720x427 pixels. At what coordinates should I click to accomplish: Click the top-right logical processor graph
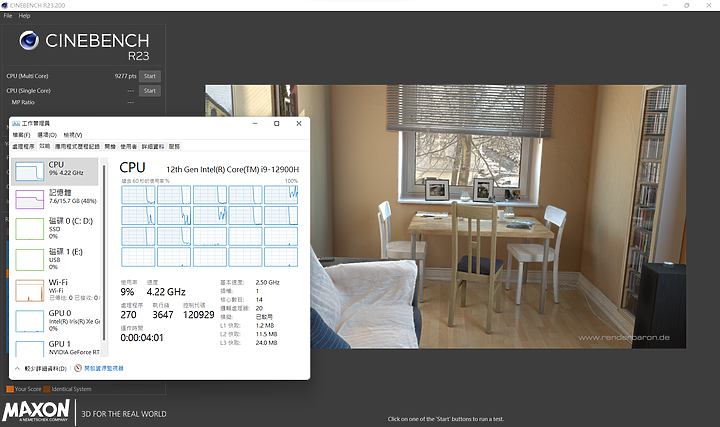tap(281, 195)
